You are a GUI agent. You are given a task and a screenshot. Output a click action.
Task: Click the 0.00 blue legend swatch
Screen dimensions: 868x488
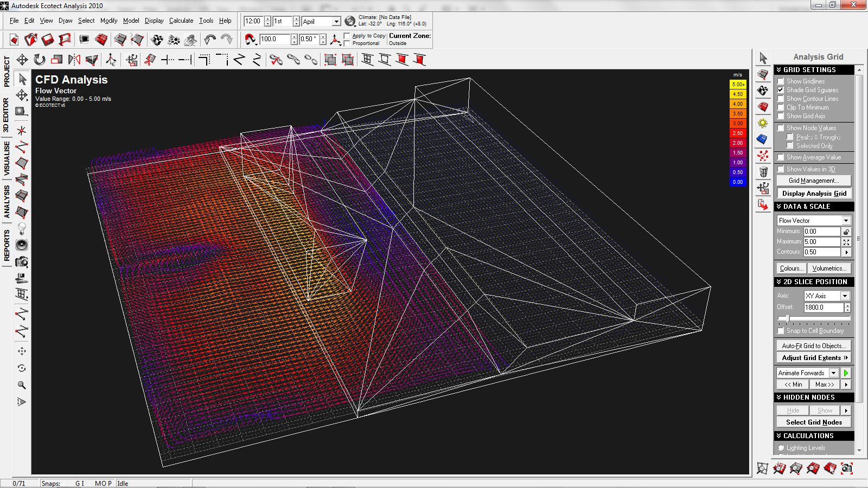click(738, 182)
